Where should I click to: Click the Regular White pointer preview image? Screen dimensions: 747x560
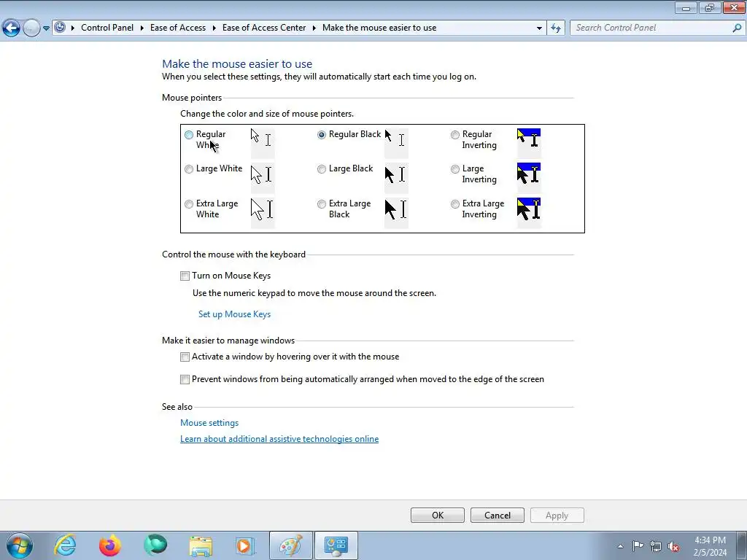pos(263,143)
